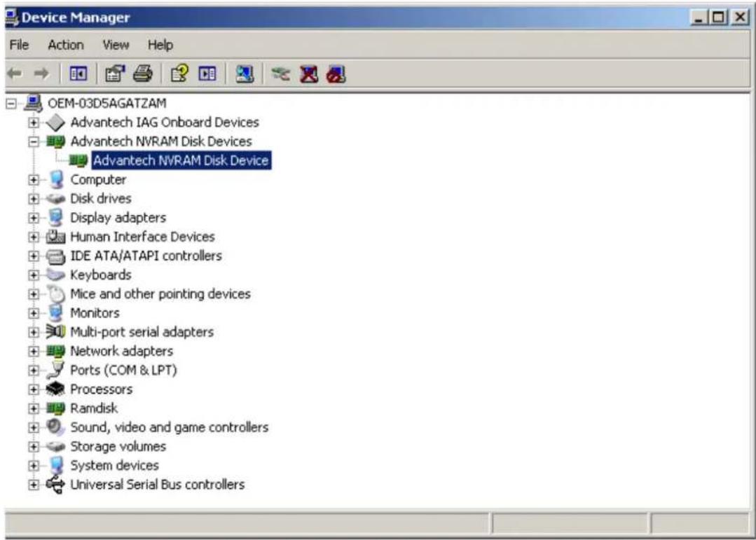Click the Print toolbar icon

[143, 74]
